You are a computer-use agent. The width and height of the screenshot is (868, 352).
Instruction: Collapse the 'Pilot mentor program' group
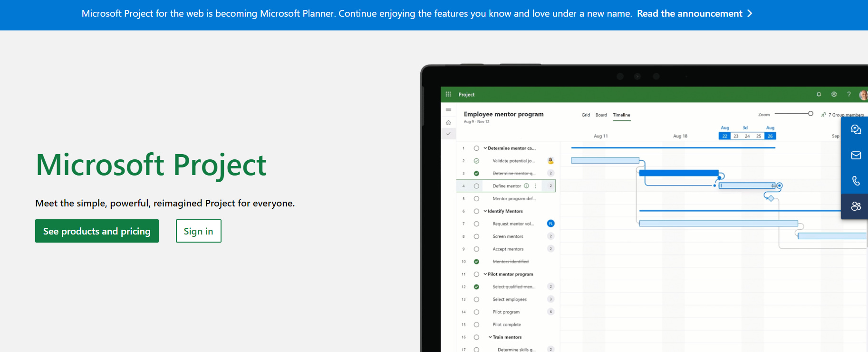pos(485,274)
